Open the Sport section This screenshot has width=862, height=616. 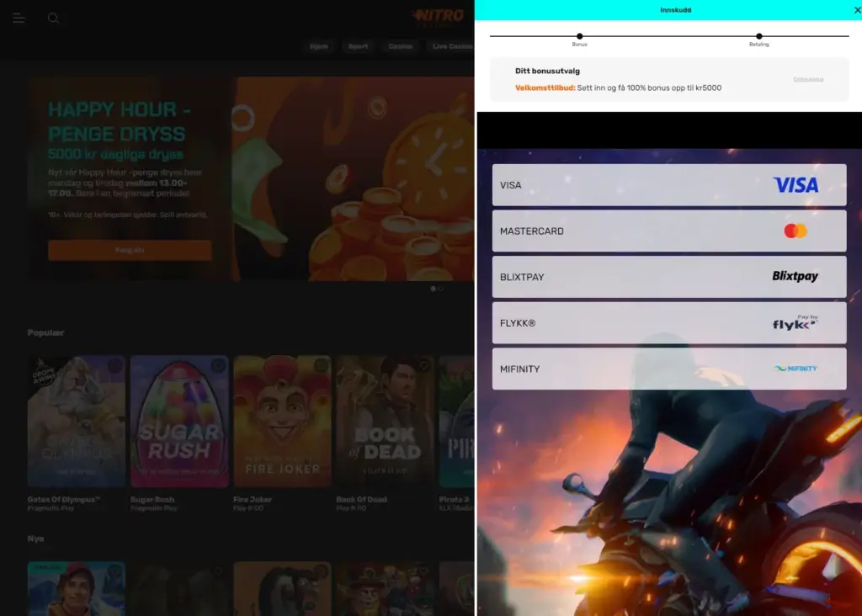(x=358, y=46)
